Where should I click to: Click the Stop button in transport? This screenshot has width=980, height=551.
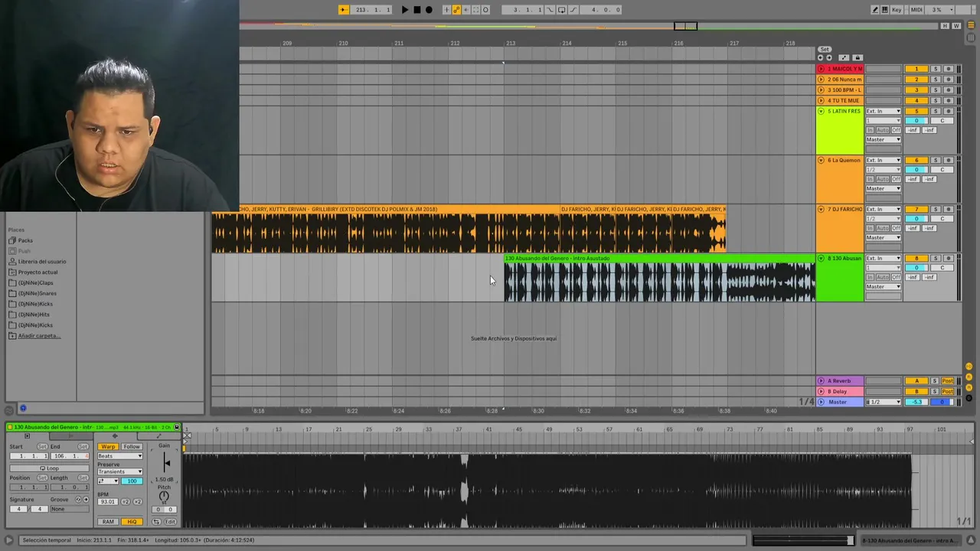[417, 10]
